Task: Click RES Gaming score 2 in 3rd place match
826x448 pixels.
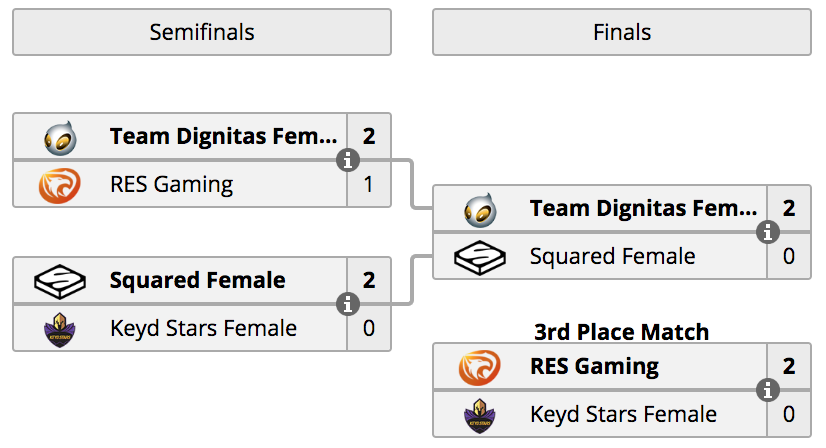Action: (789, 367)
